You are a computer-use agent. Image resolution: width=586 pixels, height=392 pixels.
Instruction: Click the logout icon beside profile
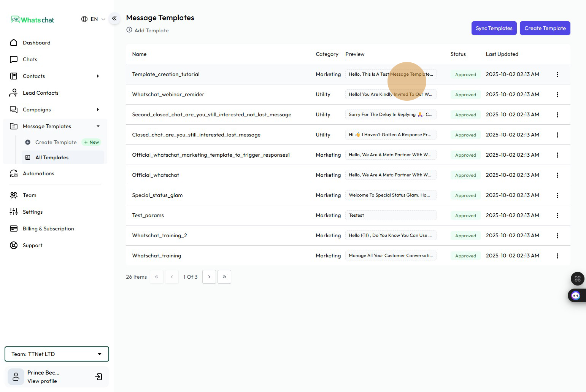98,377
